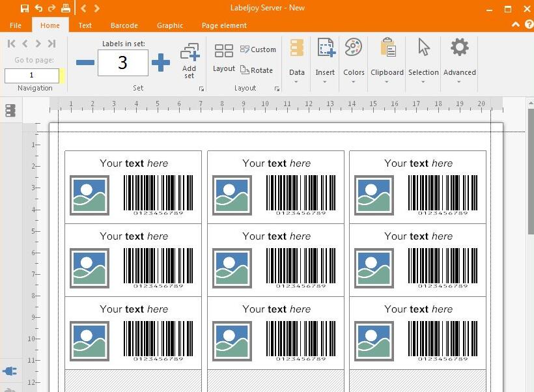Collapse the ribbon with the up chevron

[516, 25]
